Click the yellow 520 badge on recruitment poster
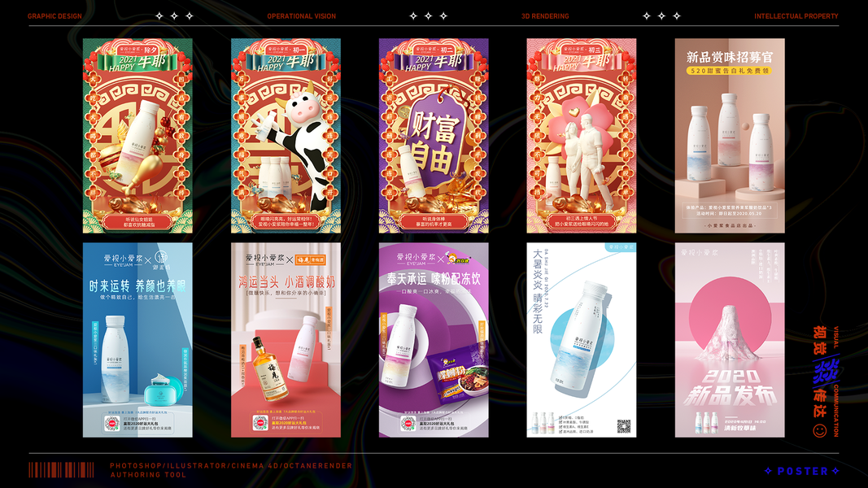This screenshot has height=488, width=868. click(729, 71)
